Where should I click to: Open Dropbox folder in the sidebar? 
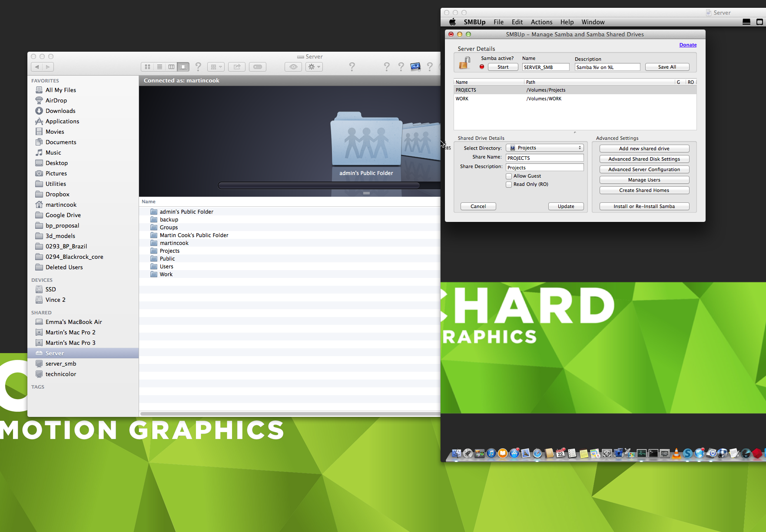pyautogui.click(x=57, y=194)
